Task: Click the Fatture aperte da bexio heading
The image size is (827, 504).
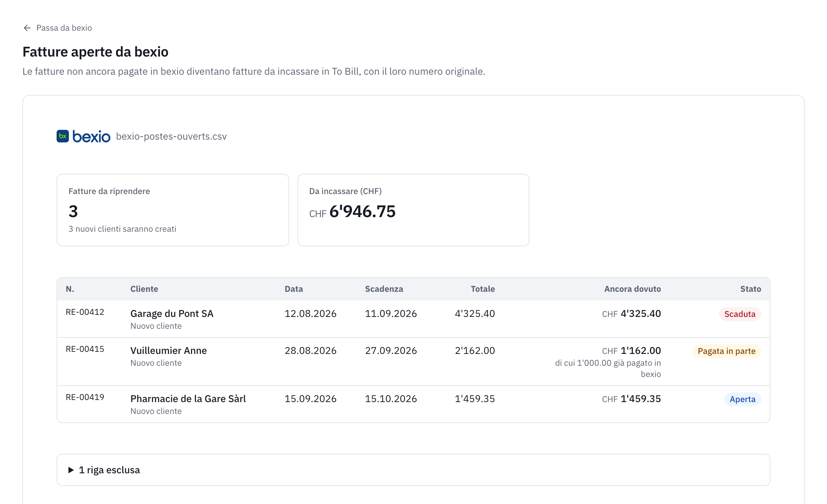Action: [x=95, y=52]
